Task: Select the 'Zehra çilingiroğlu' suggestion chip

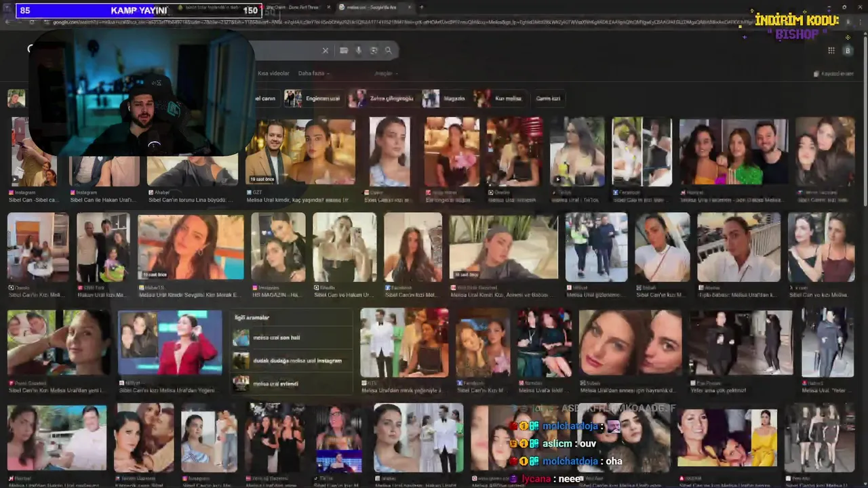Action: point(382,98)
